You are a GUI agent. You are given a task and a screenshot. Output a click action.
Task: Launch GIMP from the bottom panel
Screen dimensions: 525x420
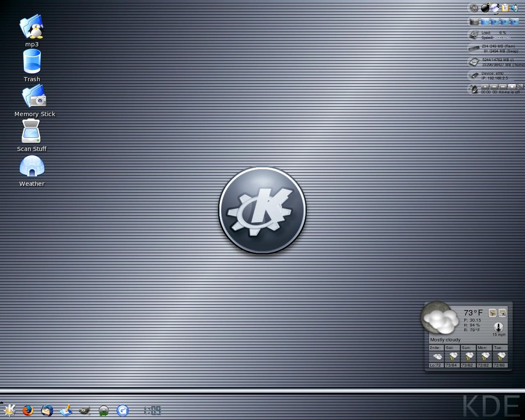[x=85, y=410]
